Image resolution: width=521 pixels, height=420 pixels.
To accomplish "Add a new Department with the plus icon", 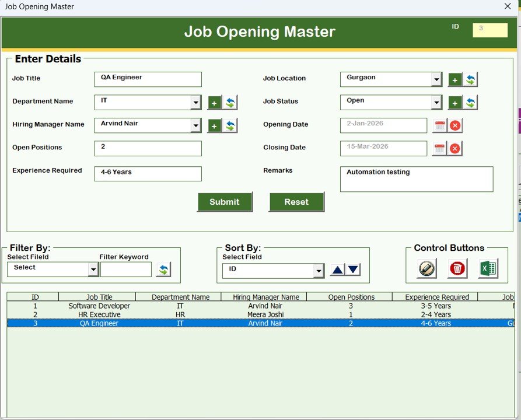I will pyautogui.click(x=214, y=101).
